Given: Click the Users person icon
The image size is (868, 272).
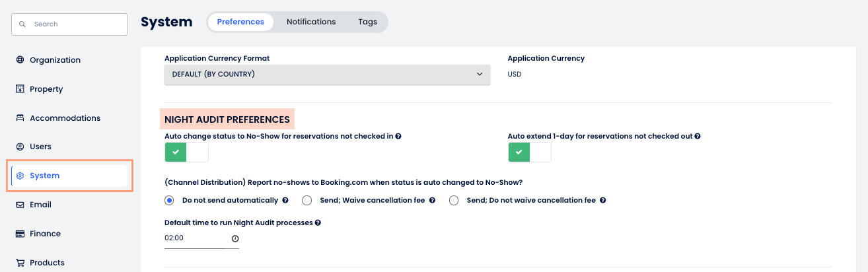Looking at the screenshot, I should coord(20,147).
